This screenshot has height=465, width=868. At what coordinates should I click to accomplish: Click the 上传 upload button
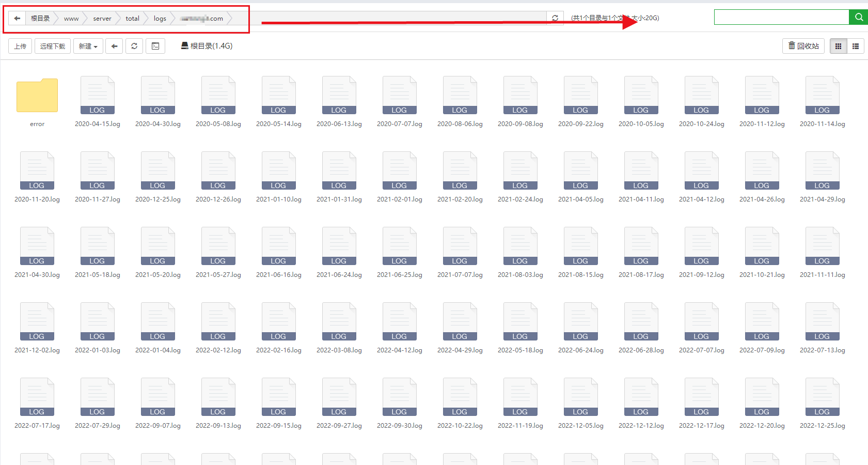[x=20, y=46]
